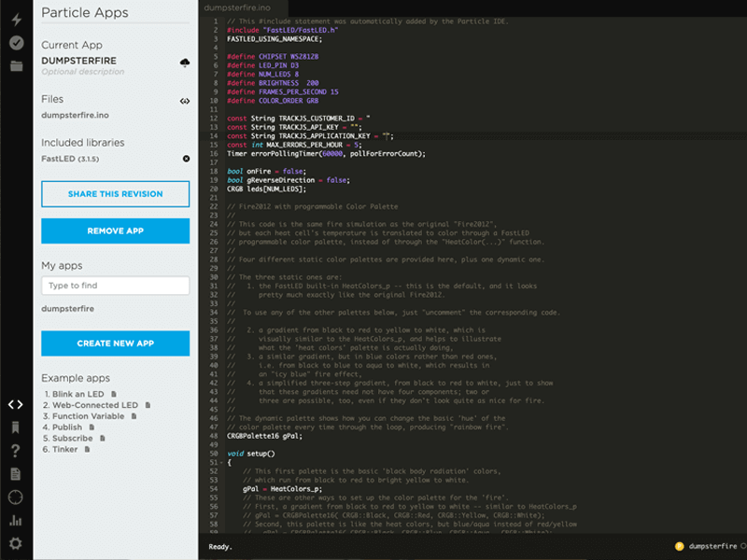Click the 'CRGBPalette16 gPal;' code line
The height and width of the screenshot is (560, 747).
click(x=264, y=436)
